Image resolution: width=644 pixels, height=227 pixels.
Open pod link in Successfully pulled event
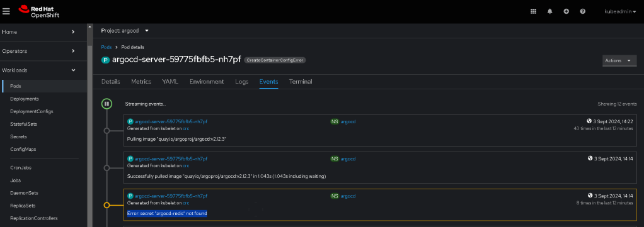171,158
